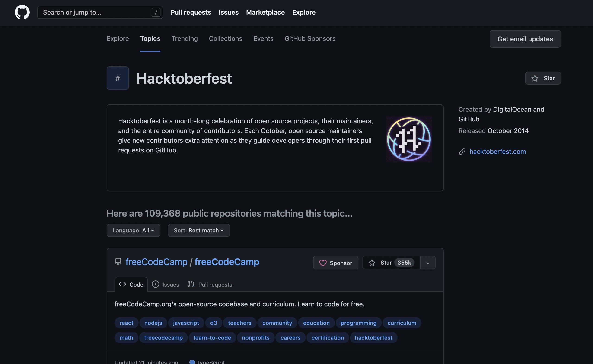Click the star icon for freeCodeCamp repo
The width and height of the screenshot is (593, 364).
(372, 263)
